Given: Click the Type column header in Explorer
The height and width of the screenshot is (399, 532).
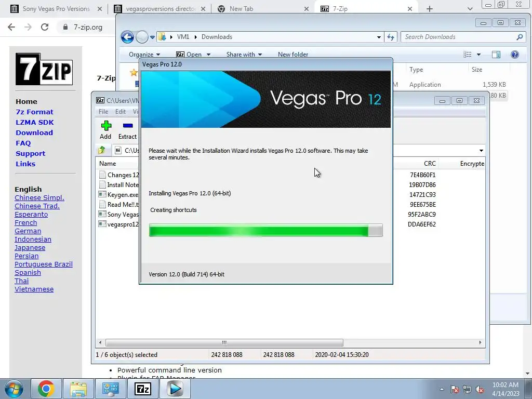Looking at the screenshot, I should (416, 70).
